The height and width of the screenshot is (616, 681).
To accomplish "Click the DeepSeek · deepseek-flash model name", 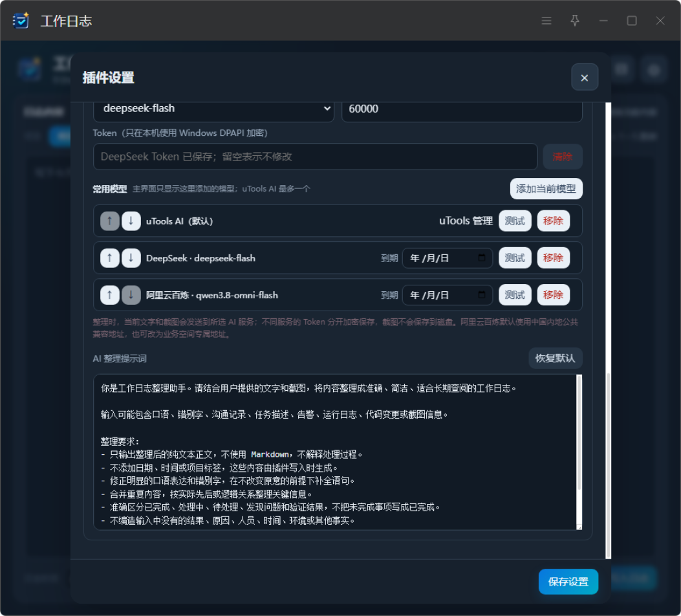I will pos(200,258).
